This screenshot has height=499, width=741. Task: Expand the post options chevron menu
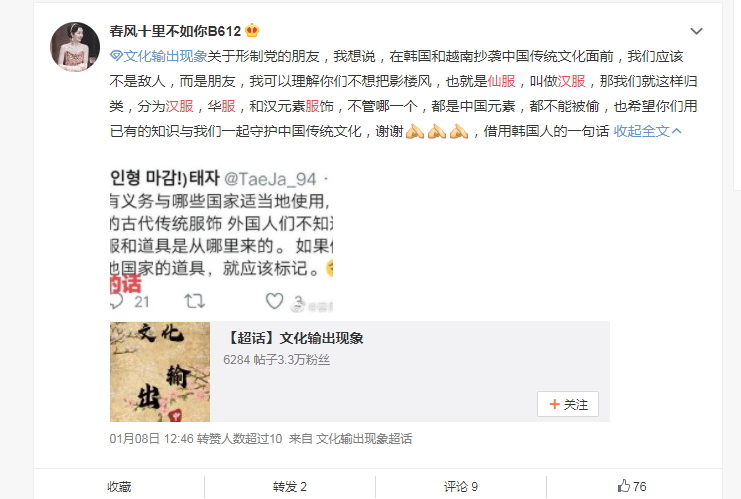click(x=696, y=31)
